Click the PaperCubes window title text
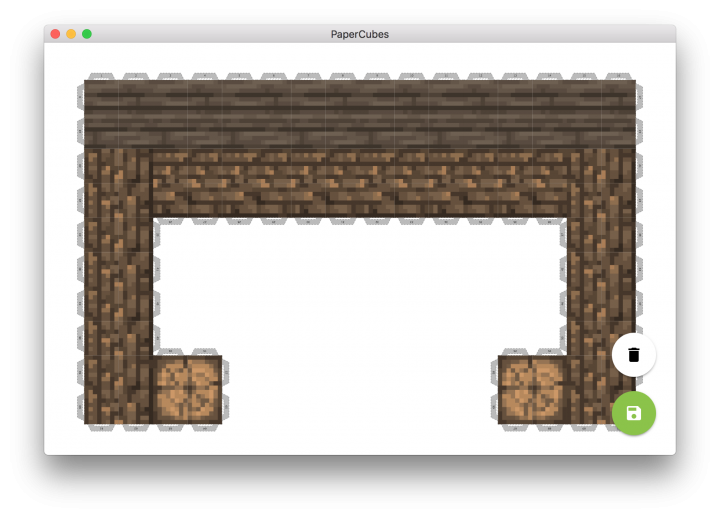The image size is (720, 518). pos(360,34)
